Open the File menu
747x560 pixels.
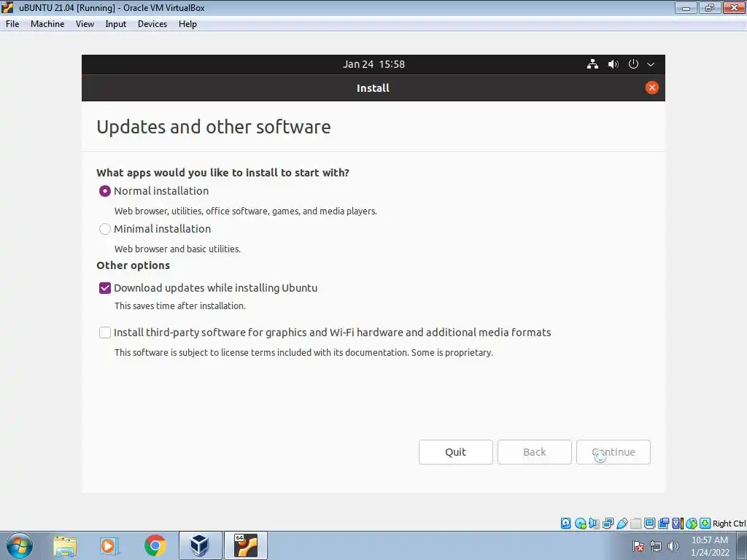[12, 24]
